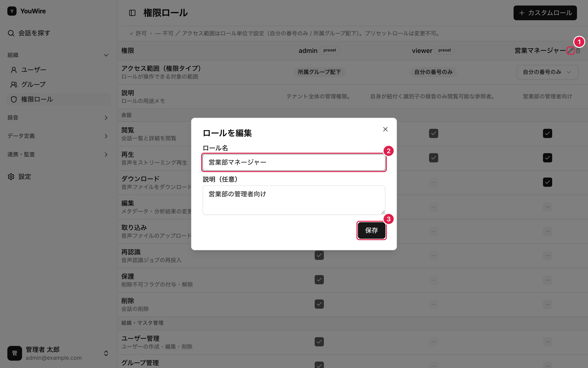Image resolution: width=588 pixels, height=368 pixels.
Task: Select 権限ロール in sidebar
Action: coord(58,99)
